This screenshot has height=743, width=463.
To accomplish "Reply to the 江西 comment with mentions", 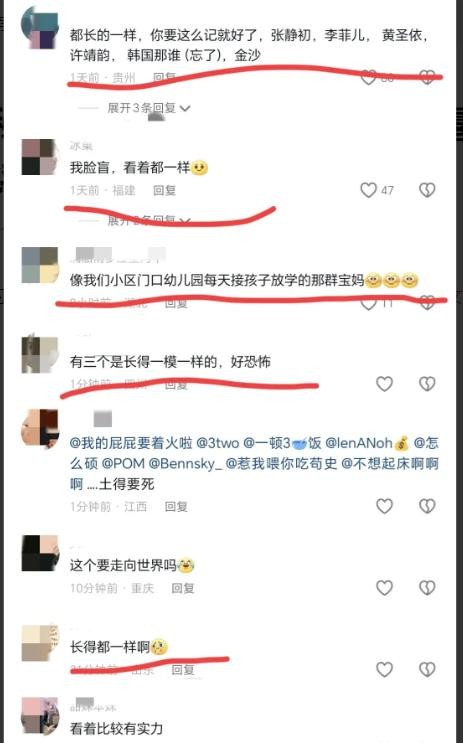I will click(x=176, y=507).
